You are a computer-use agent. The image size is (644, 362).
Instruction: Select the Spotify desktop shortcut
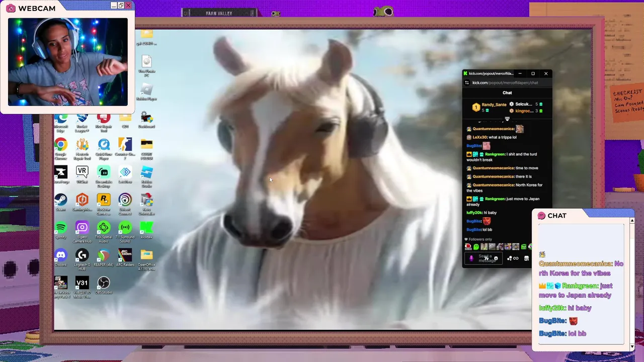61,230
